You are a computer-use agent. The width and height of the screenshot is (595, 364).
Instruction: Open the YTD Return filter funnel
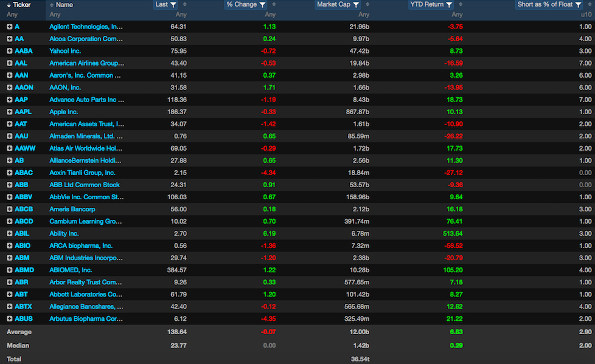click(x=449, y=4)
